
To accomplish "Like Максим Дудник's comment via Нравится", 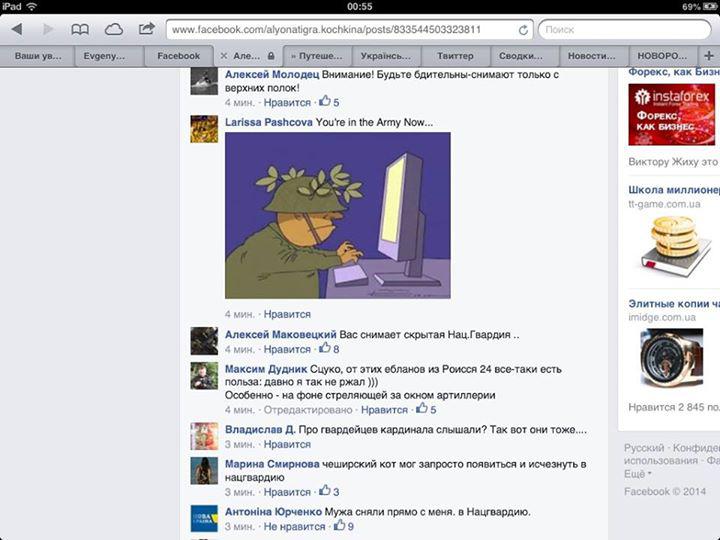I will point(384,410).
